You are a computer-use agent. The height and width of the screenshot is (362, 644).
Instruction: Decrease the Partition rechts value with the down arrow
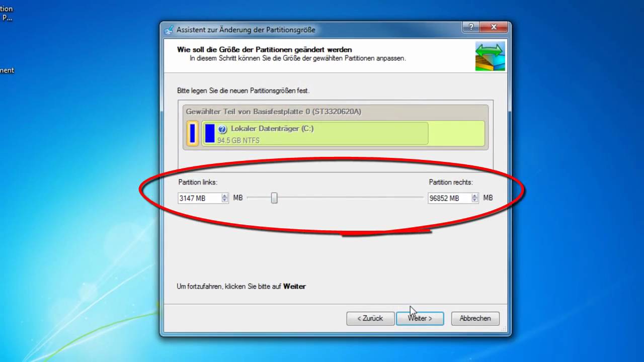tap(475, 201)
